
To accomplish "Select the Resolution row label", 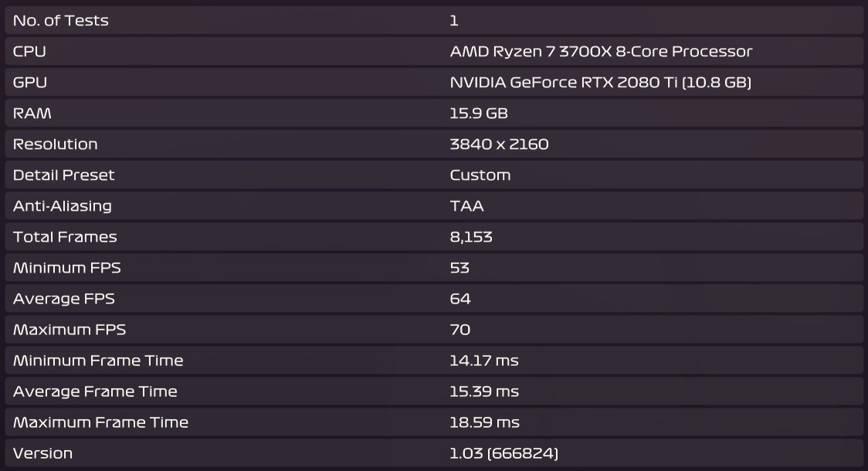I will coord(56,144).
